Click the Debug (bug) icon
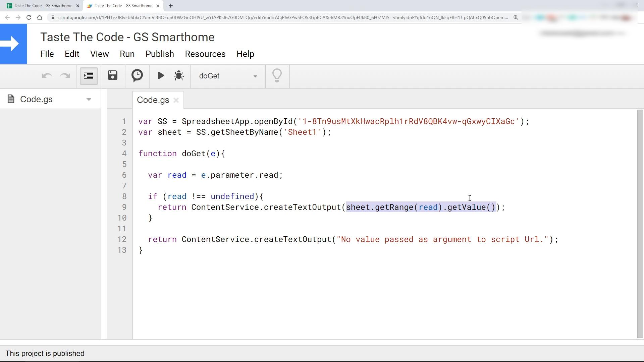The height and width of the screenshot is (362, 644). [x=179, y=75]
